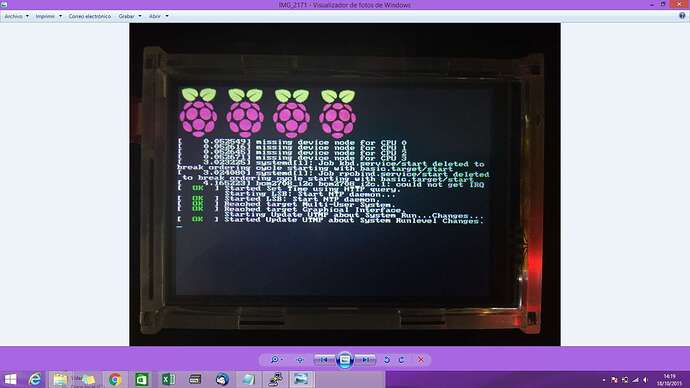
Task: Rotate the photo clockwise
Action: 402,360
